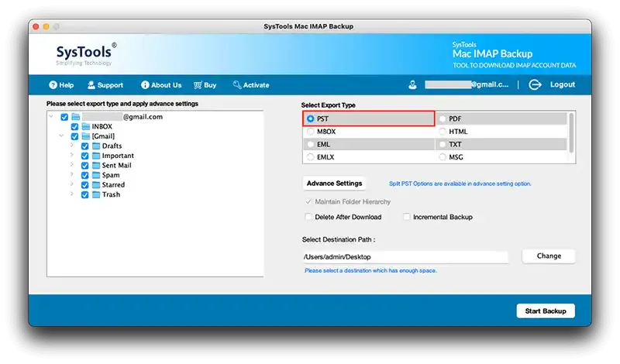This screenshot has width=620, height=364.
Task: Click the Logout text link
Action: coord(563,84)
